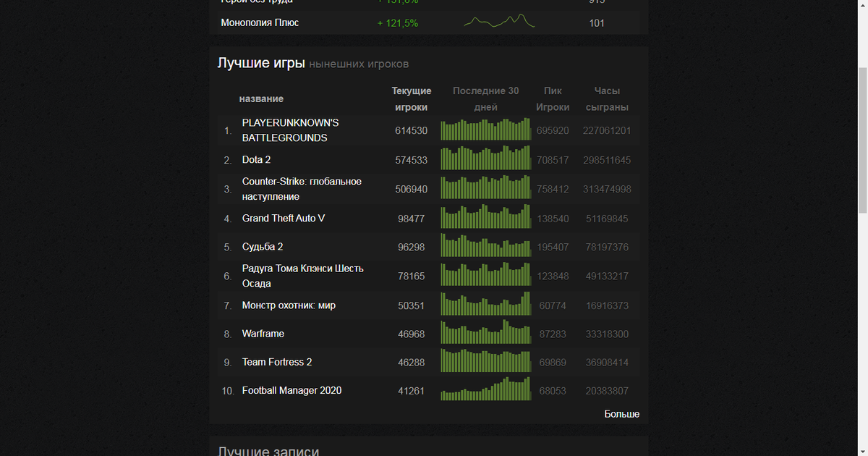This screenshot has height=456, width=868.
Task: Click peak players value 695920
Action: pyautogui.click(x=553, y=131)
